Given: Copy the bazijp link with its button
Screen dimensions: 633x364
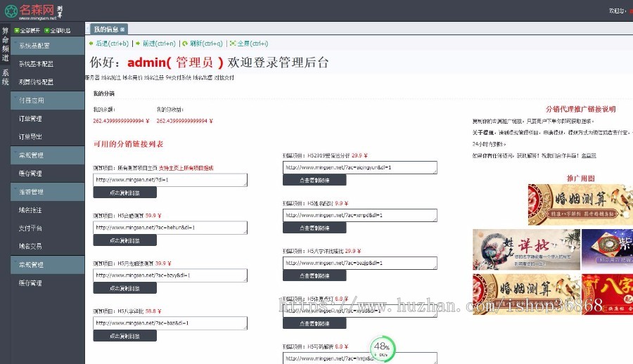Looking at the screenshot, I should pyautogui.click(x=314, y=275).
